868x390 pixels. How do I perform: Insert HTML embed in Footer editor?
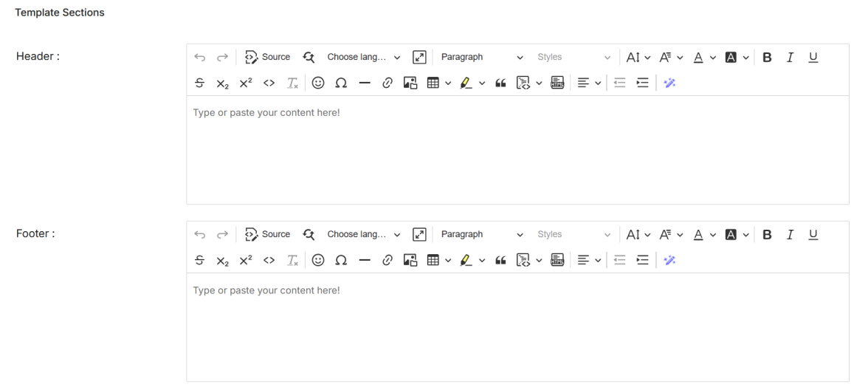tap(557, 260)
